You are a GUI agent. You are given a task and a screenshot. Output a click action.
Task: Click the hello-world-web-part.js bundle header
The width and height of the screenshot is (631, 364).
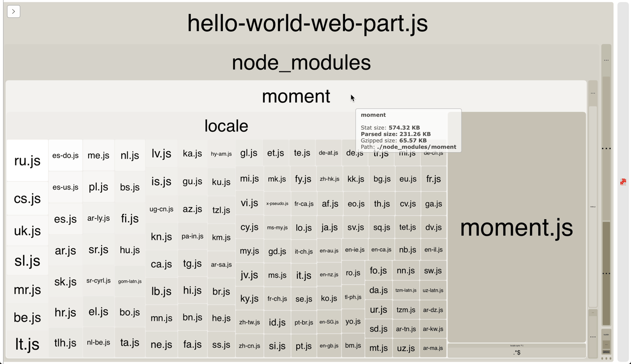pos(308,23)
